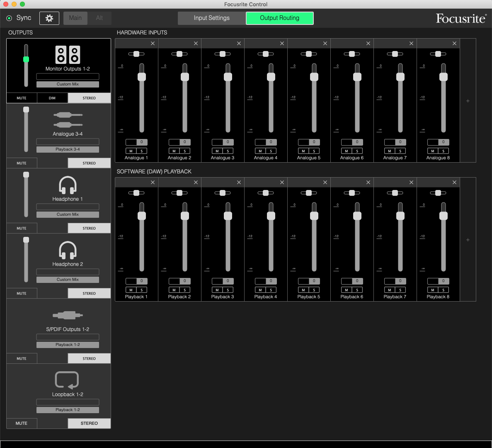Mute the S/PDIF Outputs 1-2
This screenshot has height=448, width=492.
(x=22, y=358)
